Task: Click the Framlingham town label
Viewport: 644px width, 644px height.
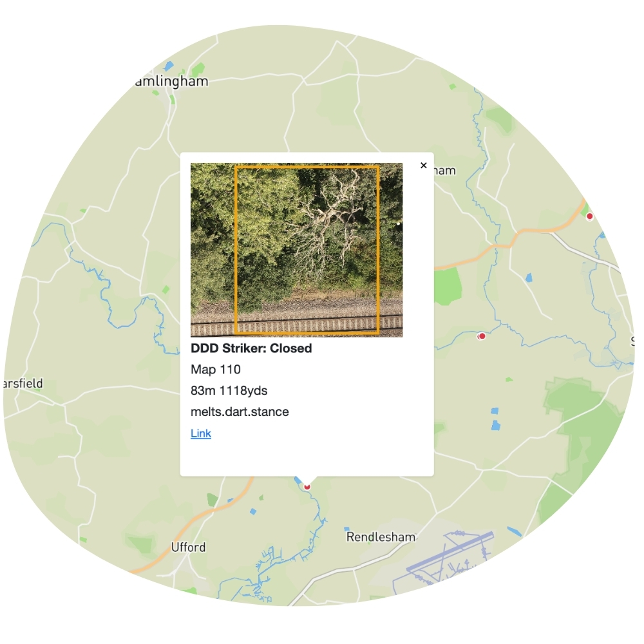Action: (171, 81)
